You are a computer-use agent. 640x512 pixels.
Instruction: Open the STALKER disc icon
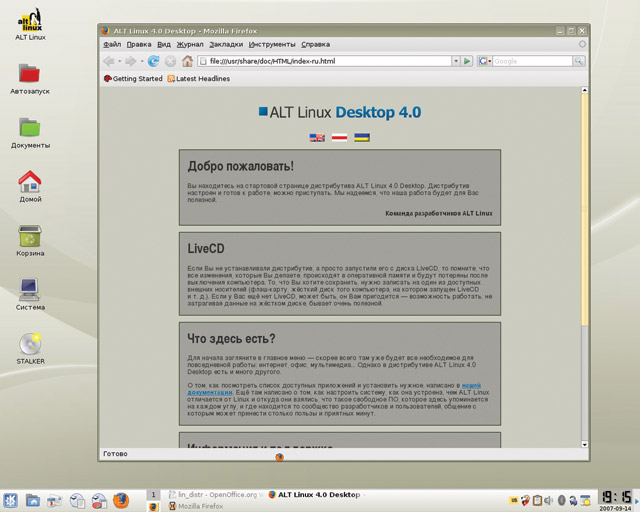(30, 349)
